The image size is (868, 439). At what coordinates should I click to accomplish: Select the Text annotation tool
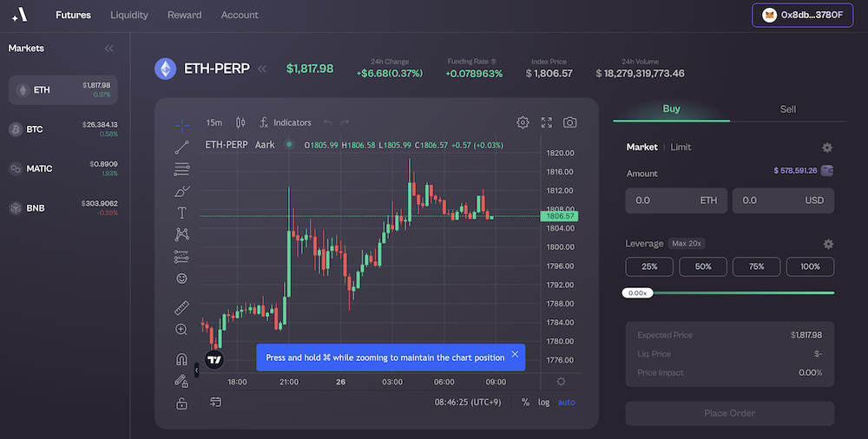click(x=181, y=213)
